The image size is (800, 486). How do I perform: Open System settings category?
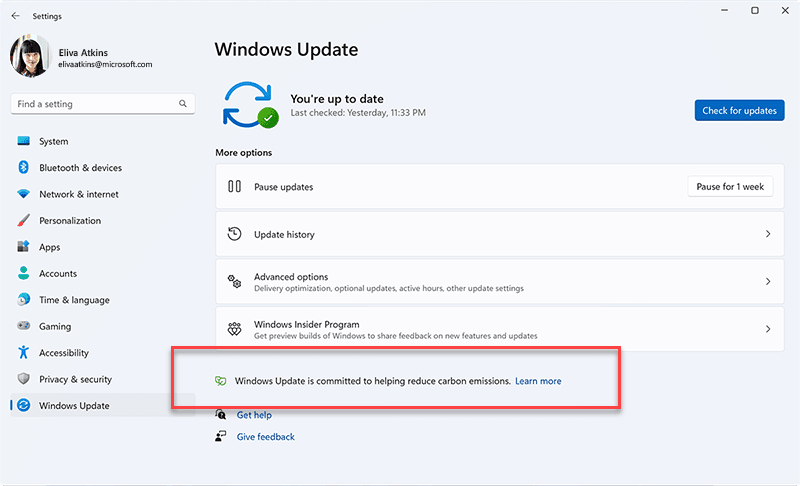[x=103, y=141]
